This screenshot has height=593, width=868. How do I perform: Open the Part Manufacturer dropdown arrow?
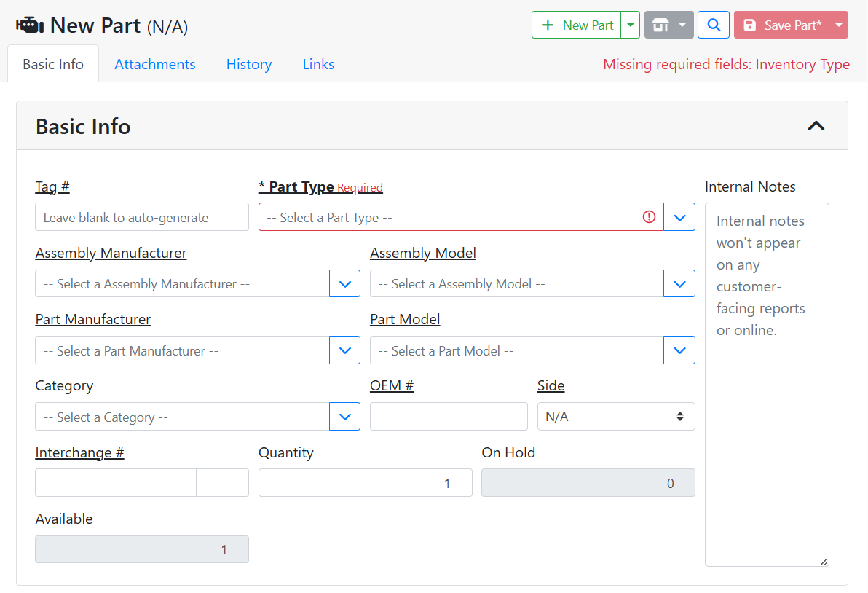pyautogui.click(x=344, y=350)
